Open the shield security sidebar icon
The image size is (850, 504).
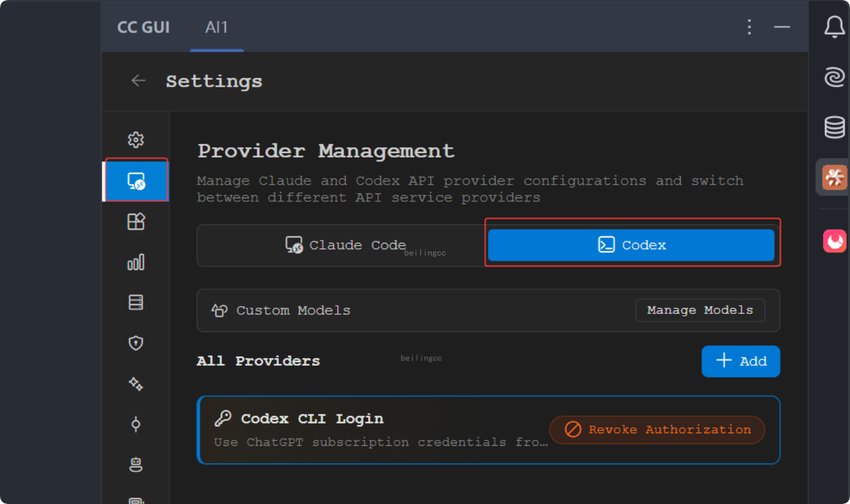135,343
